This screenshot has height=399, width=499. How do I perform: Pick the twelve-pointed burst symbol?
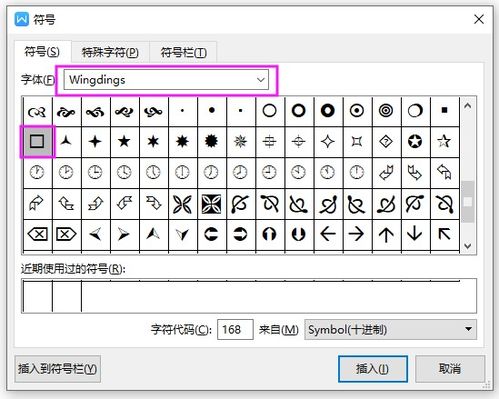[211, 141]
